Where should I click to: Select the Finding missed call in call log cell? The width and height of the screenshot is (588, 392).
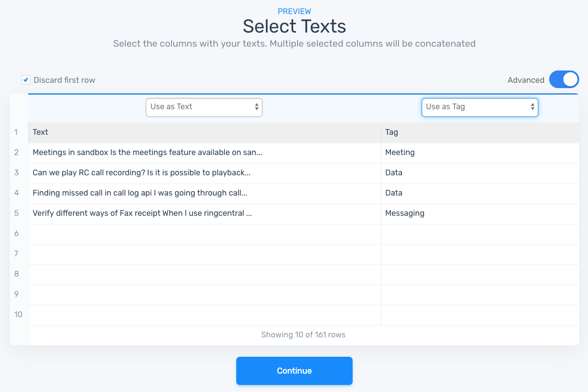click(140, 193)
